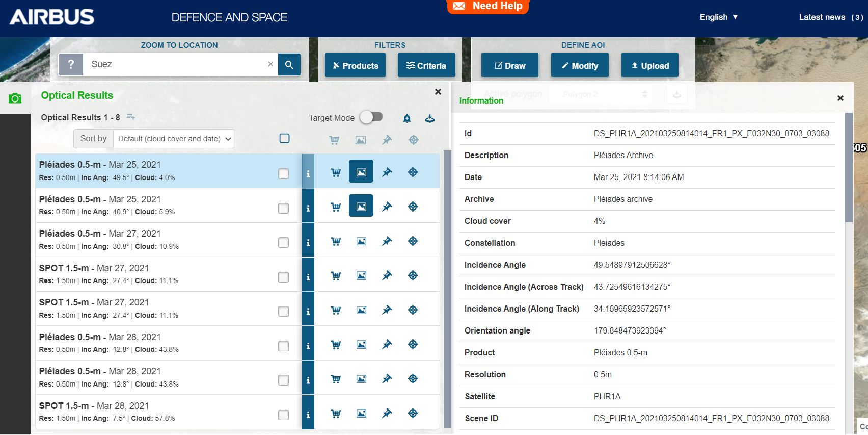This screenshot has width=868, height=435.
Task: Open the Sort by dropdown
Action: coord(173,139)
